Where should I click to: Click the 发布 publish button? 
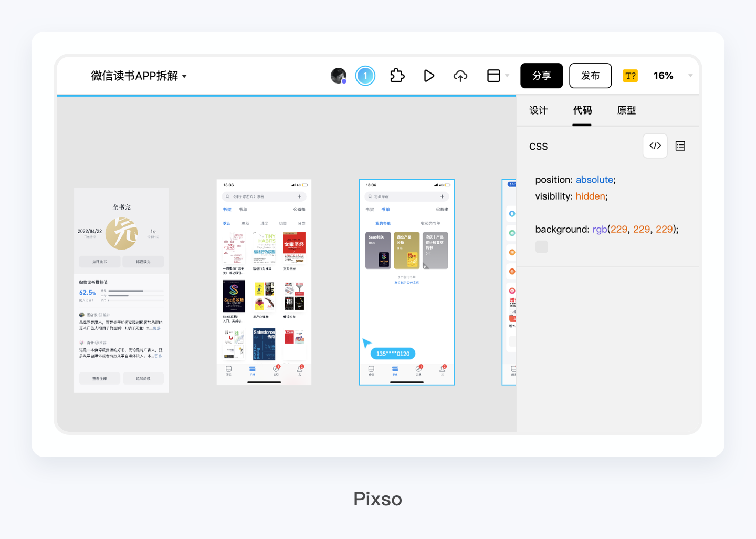tap(591, 76)
